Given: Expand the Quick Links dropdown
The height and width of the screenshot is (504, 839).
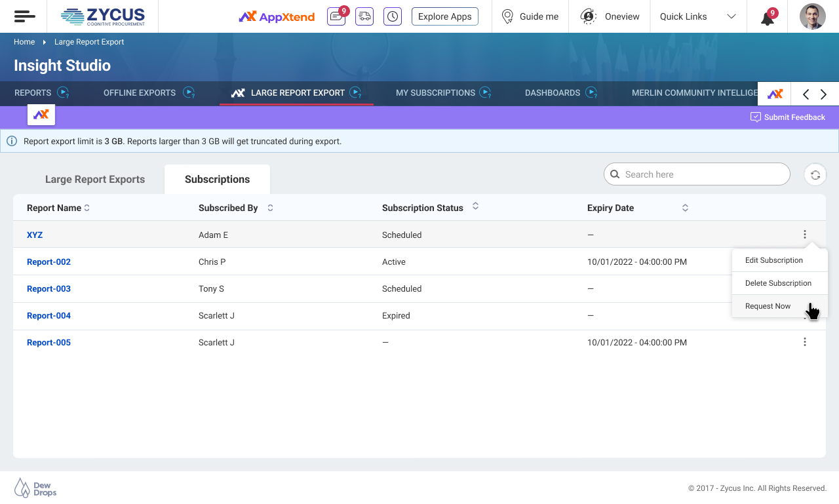Looking at the screenshot, I should [x=732, y=16].
